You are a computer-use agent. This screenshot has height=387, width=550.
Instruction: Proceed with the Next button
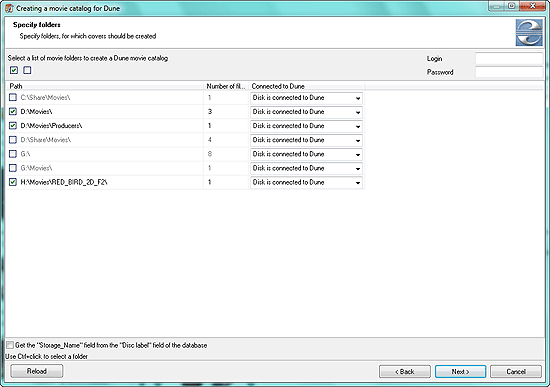[461, 372]
